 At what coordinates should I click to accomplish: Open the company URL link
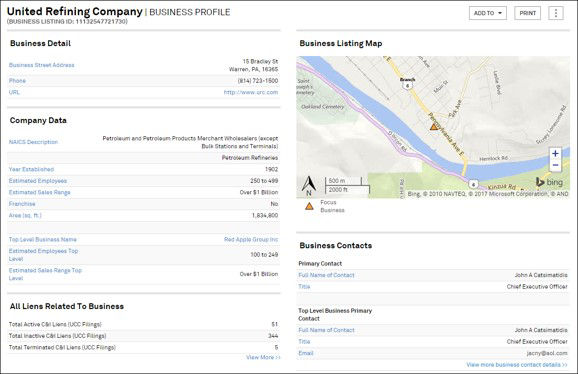click(x=251, y=92)
